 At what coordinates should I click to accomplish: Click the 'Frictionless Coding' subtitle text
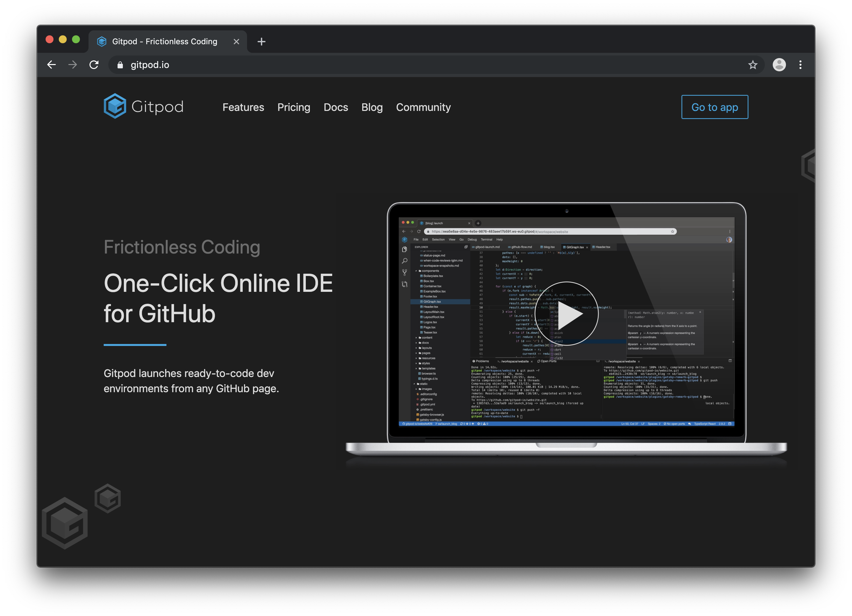(x=182, y=247)
